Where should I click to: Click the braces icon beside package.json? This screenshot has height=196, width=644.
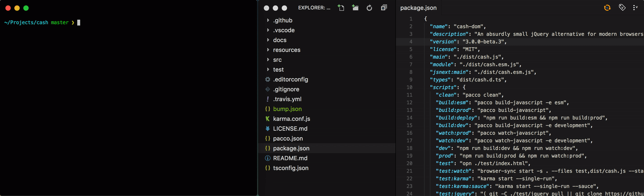(268, 148)
